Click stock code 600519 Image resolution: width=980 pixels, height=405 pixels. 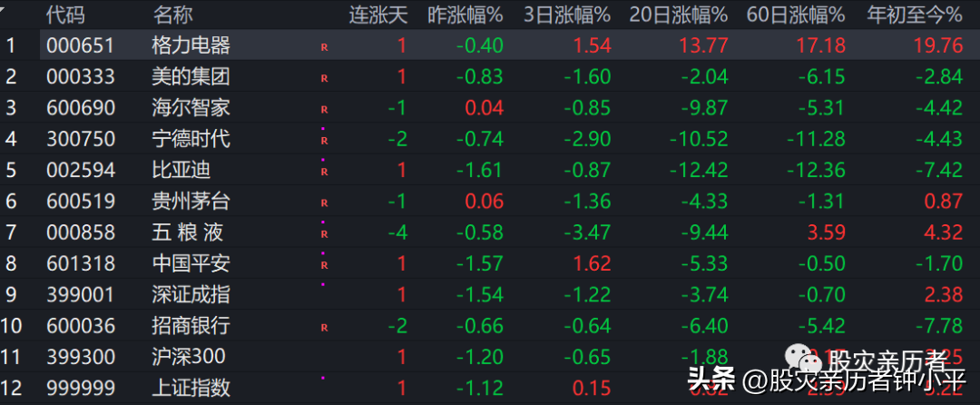81,202
